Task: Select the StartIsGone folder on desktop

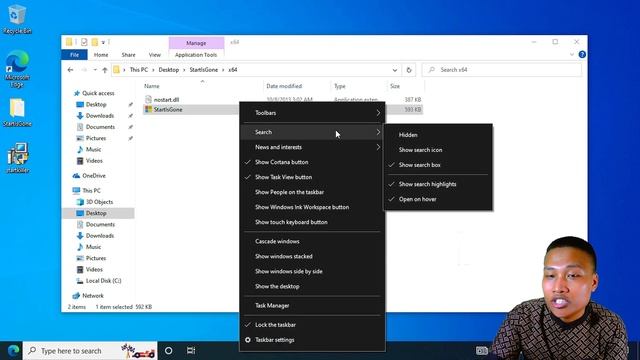Action: click(17, 113)
